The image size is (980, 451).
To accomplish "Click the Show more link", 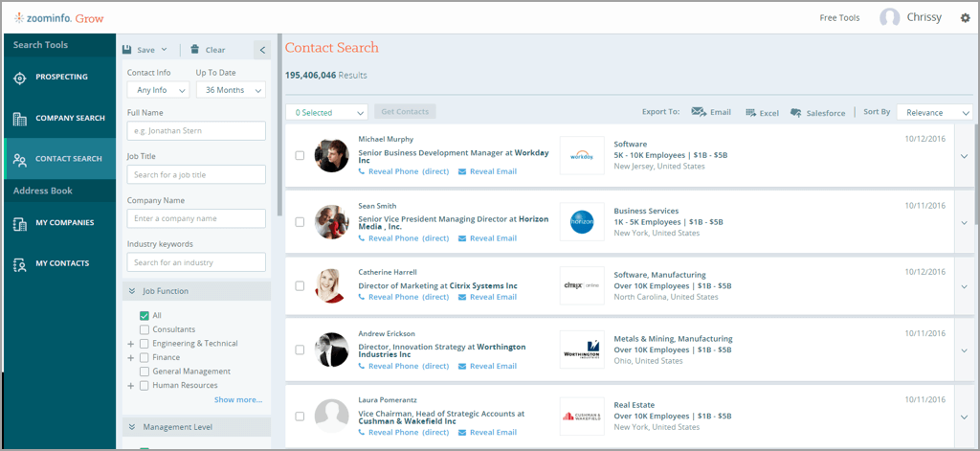I will (x=237, y=399).
